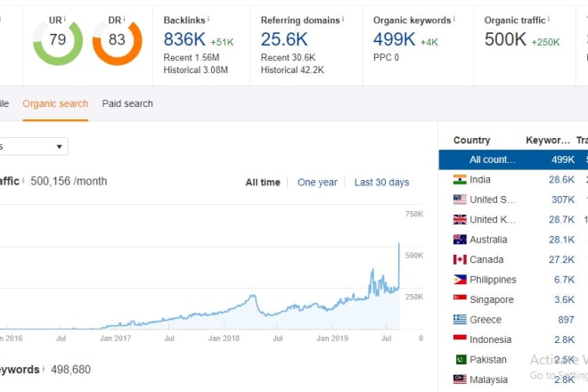Click the 498,680 keywords total
This screenshot has height=392, width=588.
(71, 370)
